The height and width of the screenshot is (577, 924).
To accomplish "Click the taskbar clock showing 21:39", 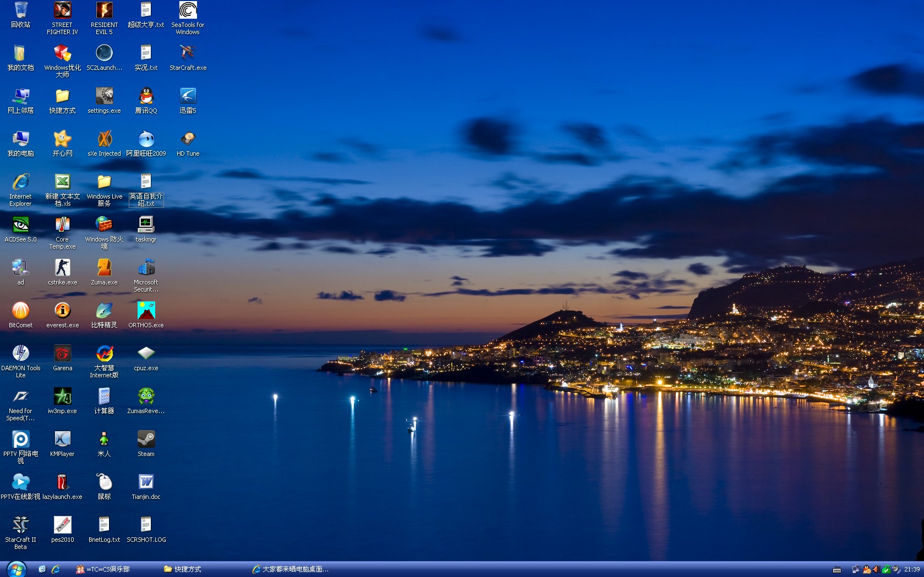I will 912,569.
